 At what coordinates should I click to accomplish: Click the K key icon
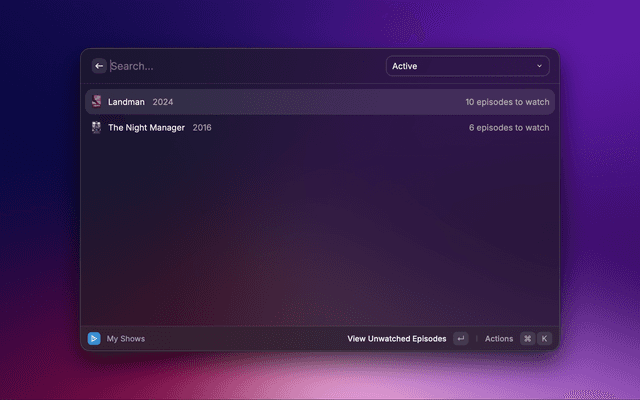[x=544, y=339]
